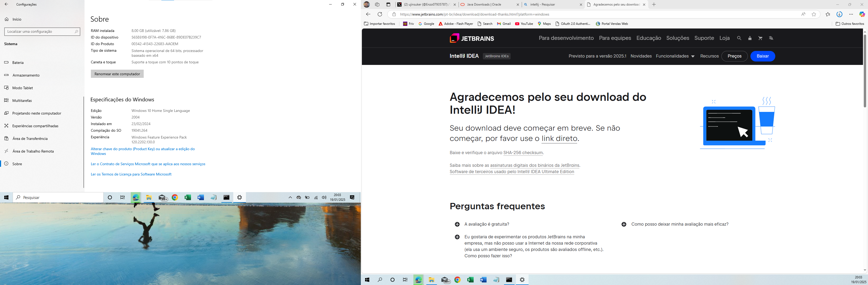
Task: Open the notification center icon in tray
Action: pos(352,197)
